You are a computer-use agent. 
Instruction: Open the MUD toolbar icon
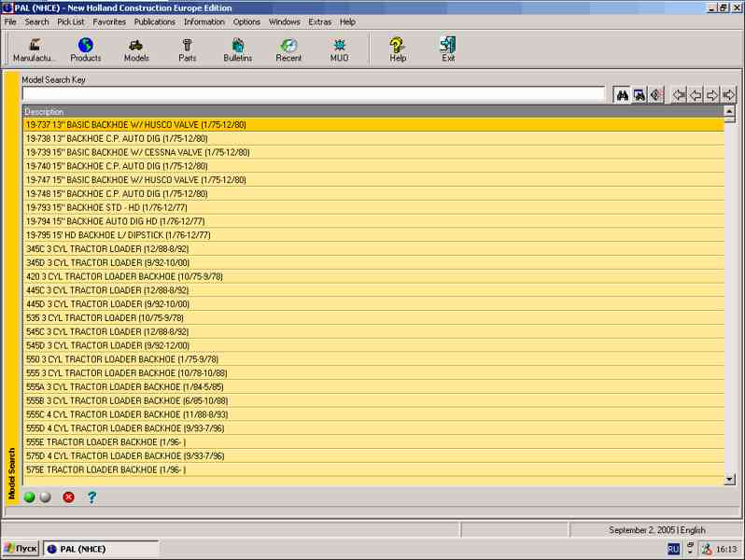[339, 49]
